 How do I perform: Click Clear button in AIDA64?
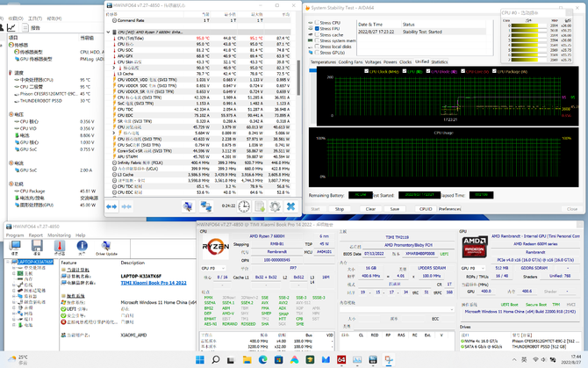pyautogui.click(x=370, y=209)
